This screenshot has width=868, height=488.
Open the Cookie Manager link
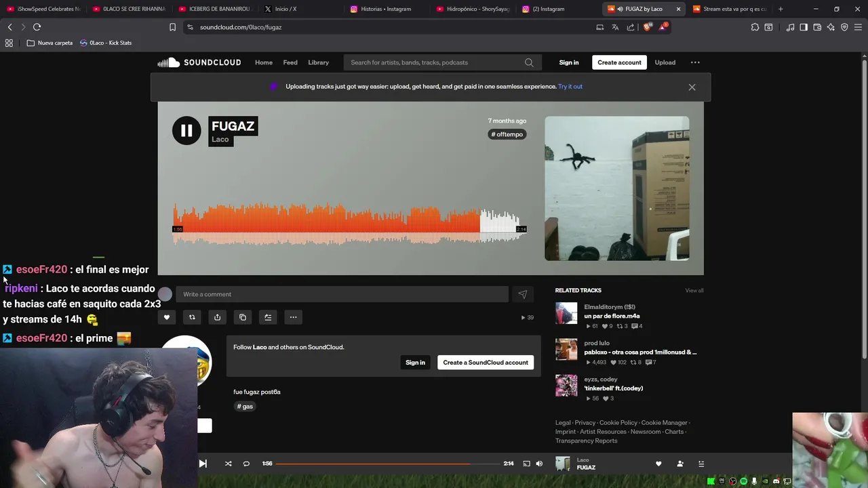(665, 423)
